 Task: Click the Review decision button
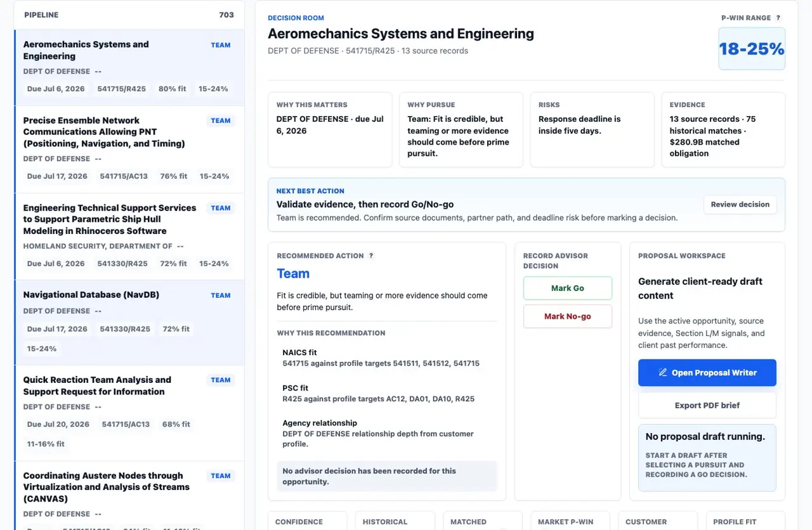coord(740,204)
